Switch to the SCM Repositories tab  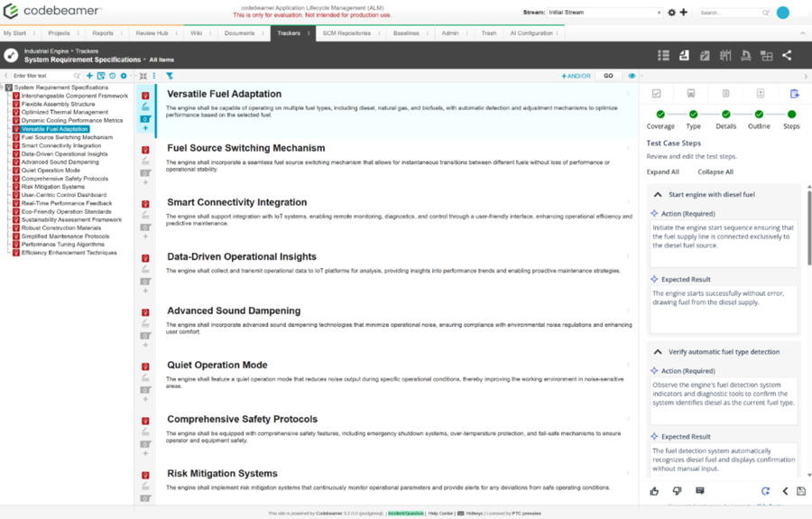point(346,33)
